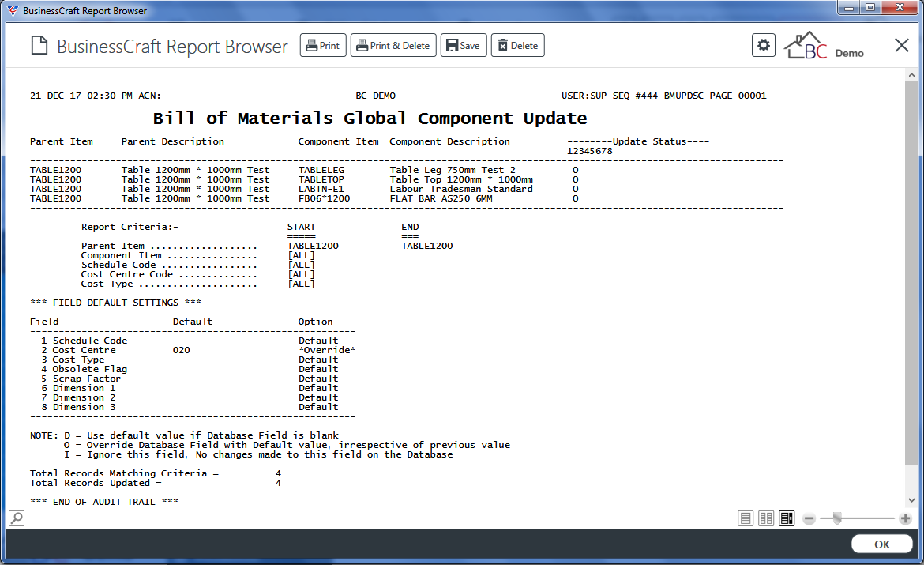Click 'FLAT BAR AS250 6MM' description
Image resolution: width=924 pixels, height=565 pixels.
click(441, 198)
